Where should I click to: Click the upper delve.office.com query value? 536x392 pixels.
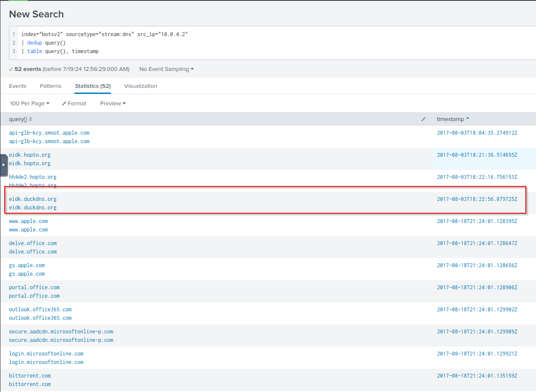point(33,243)
